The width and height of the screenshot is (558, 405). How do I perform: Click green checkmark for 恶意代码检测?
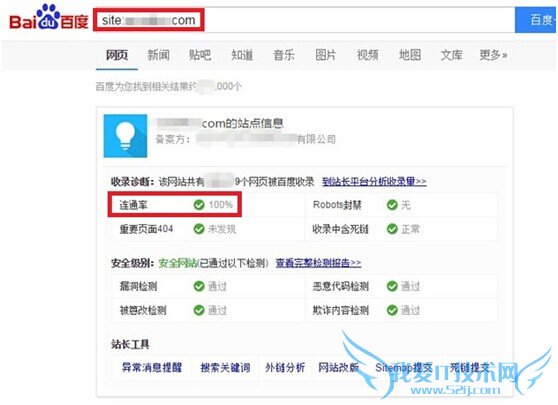pyautogui.click(x=392, y=286)
